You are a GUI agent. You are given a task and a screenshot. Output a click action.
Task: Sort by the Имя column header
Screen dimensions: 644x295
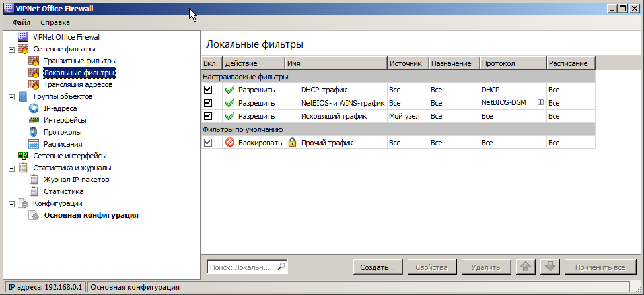(336, 63)
